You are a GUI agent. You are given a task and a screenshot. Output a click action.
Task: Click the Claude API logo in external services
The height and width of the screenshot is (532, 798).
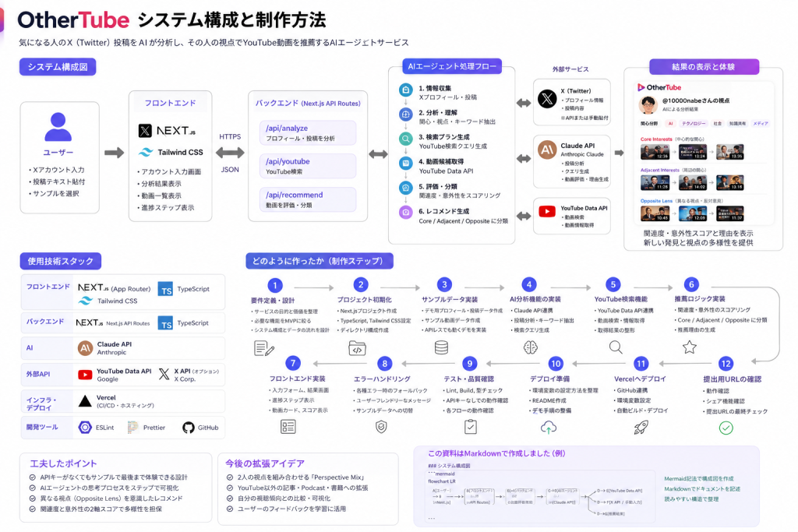tap(547, 150)
